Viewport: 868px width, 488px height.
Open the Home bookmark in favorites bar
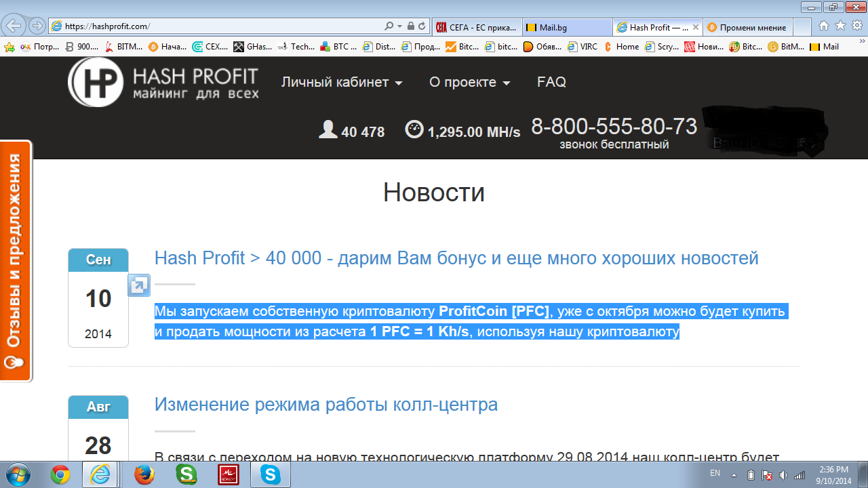point(621,47)
